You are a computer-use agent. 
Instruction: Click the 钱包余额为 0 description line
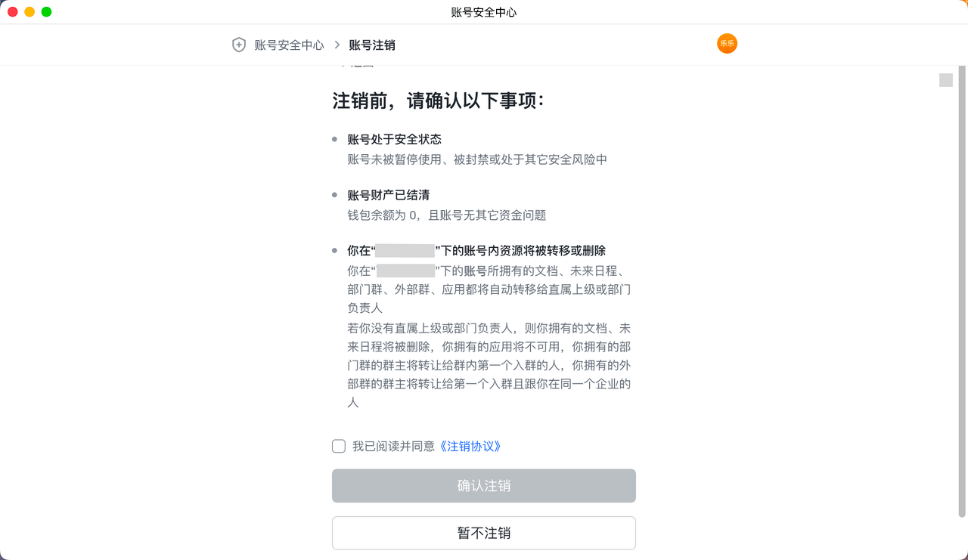pyautogui.click(x=446, y=215)
